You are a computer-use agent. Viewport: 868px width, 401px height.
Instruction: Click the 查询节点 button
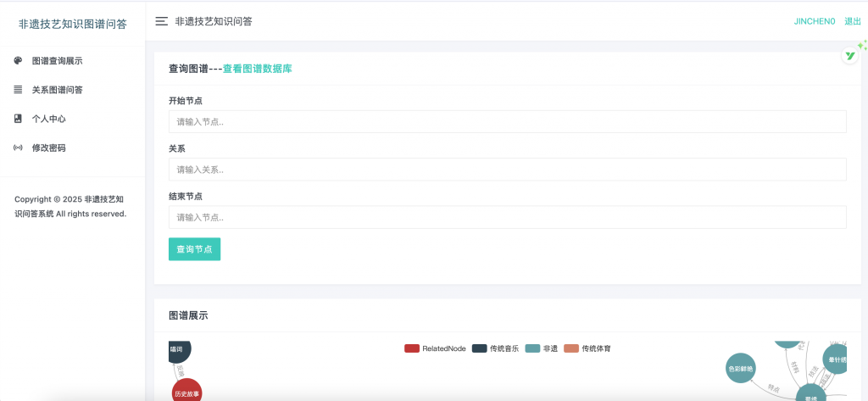[194, 249]
